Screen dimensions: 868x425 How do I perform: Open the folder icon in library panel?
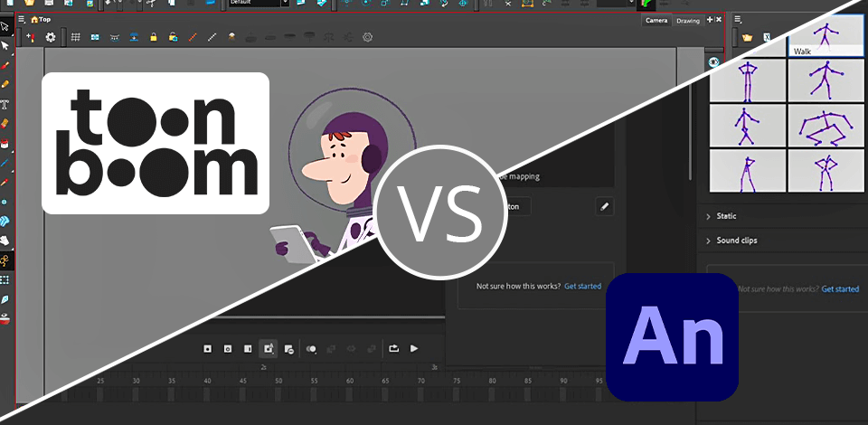tap(748, 38)
